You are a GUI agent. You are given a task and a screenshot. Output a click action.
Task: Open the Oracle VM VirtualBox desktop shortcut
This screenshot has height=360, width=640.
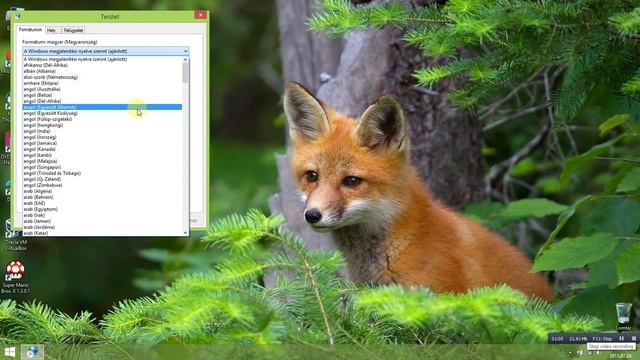[15, 235]
